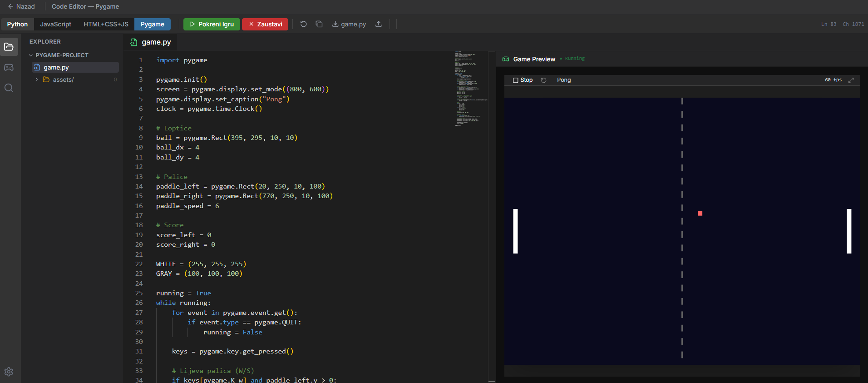This screenshot has height=383, width=868.
Task: Click the '# Loptice' comment line
Action: 174,128
